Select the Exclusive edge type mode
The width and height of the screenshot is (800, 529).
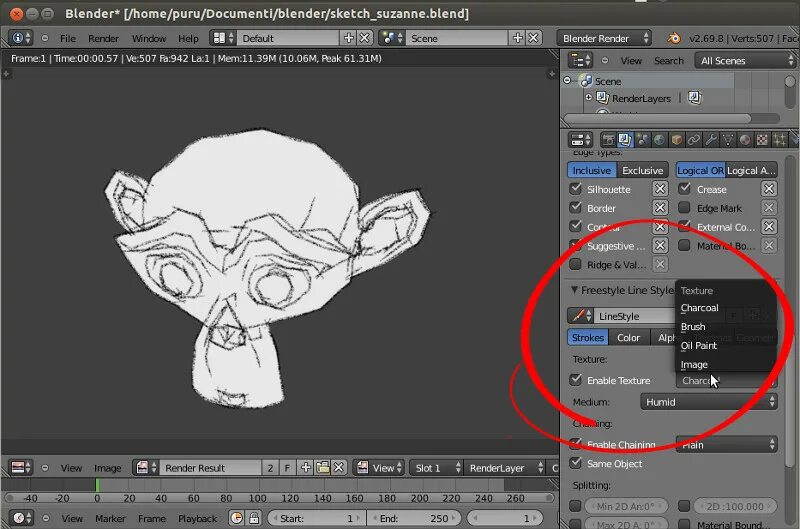[x=642, y=170]
